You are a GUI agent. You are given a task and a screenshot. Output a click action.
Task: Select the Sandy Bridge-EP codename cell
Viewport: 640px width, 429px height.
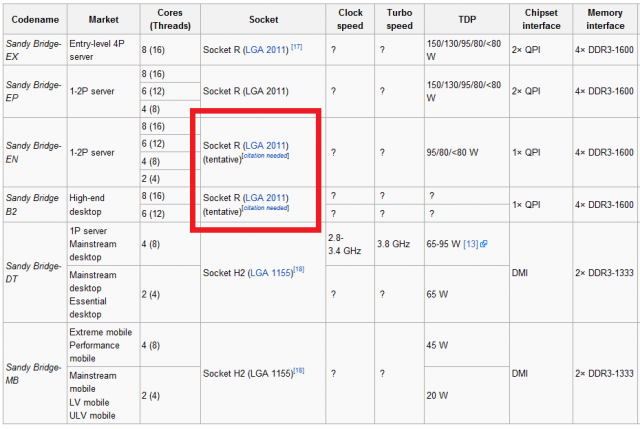35,91
